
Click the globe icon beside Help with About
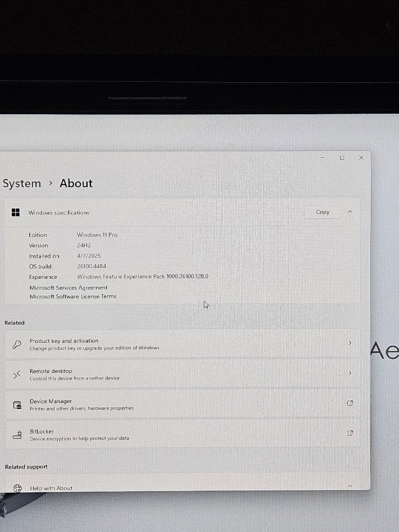click(17, 488)
